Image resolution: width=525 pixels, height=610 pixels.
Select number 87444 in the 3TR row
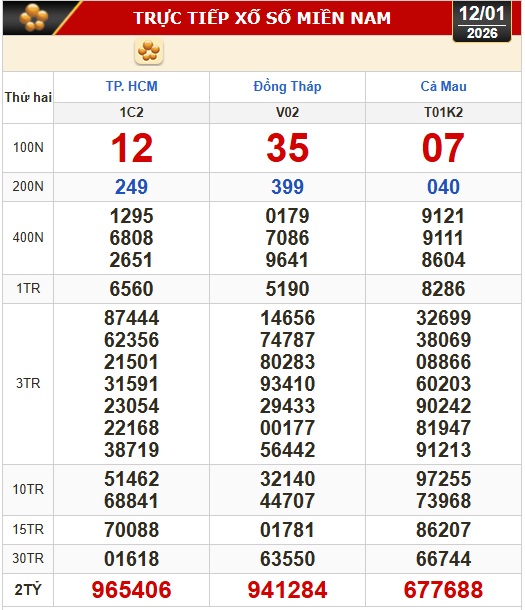(131, 318)
